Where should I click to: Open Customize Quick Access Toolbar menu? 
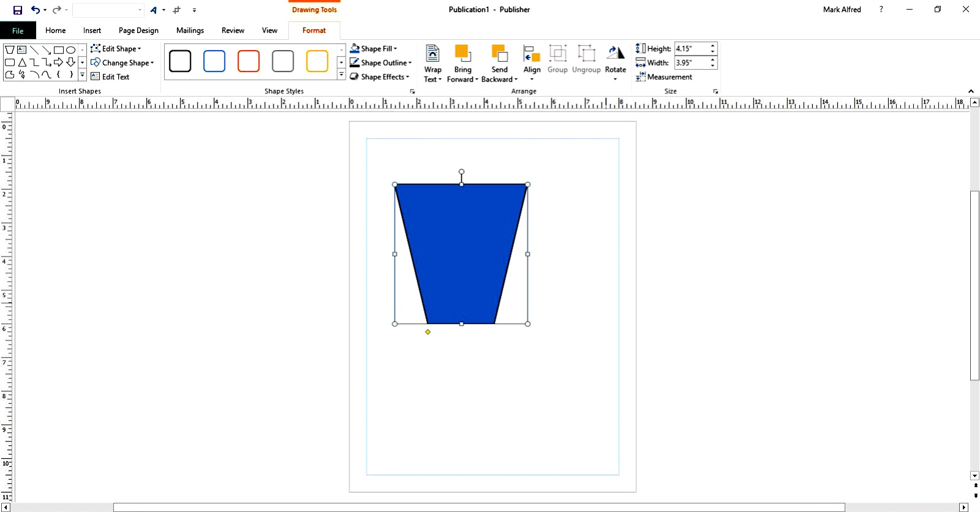pos(194,10)
